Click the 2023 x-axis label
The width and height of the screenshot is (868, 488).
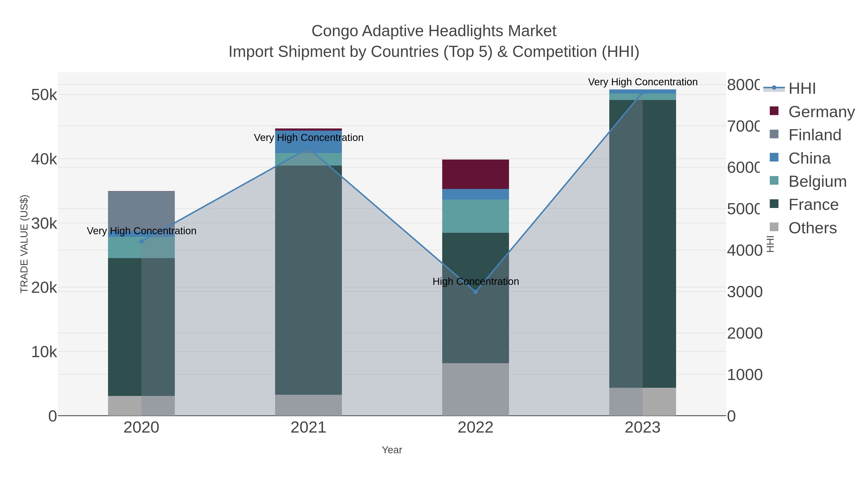[643, 427]
